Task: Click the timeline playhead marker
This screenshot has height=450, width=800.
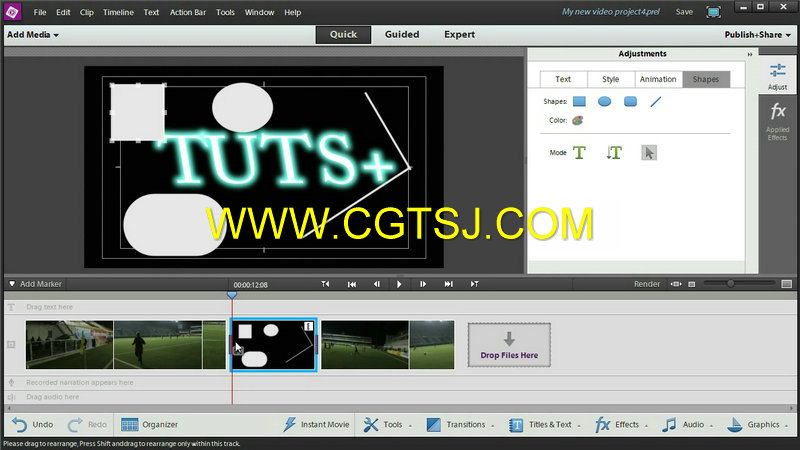Action: pos(232,295)
